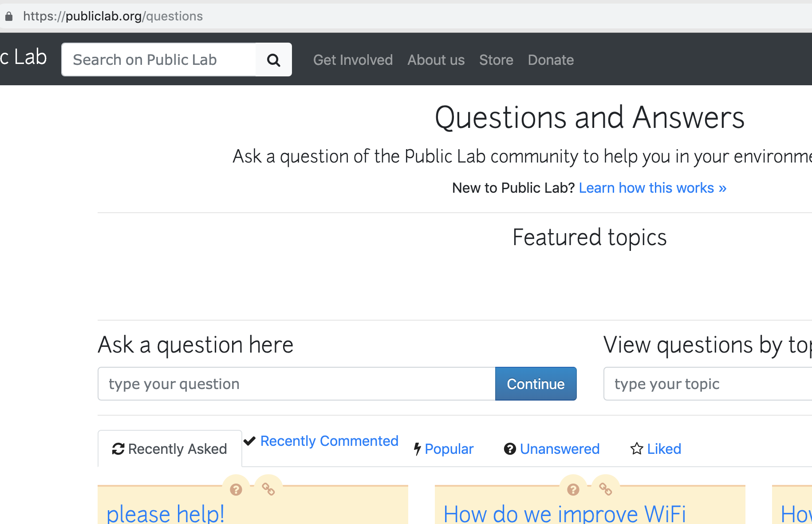Click the padlock icon in the address bar
The height and width of the screenshot is (524, 812).
[9, 16]
